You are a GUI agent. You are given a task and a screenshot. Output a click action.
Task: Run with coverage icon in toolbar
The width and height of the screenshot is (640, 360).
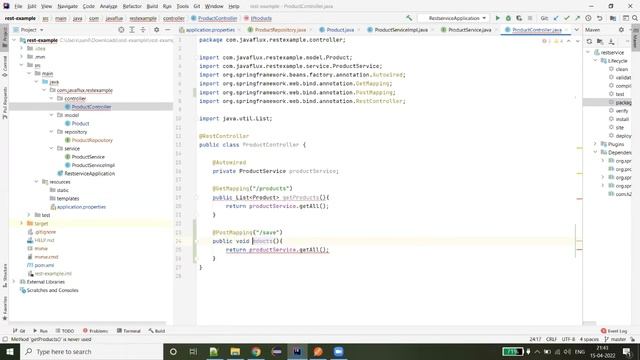(x=519, y=18)
